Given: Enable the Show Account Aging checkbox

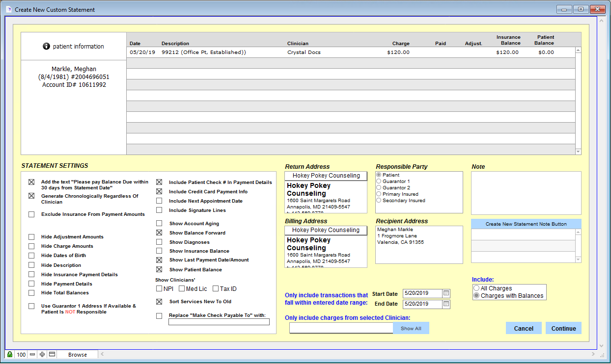Looking at the screenshot, I should point(159,224).
